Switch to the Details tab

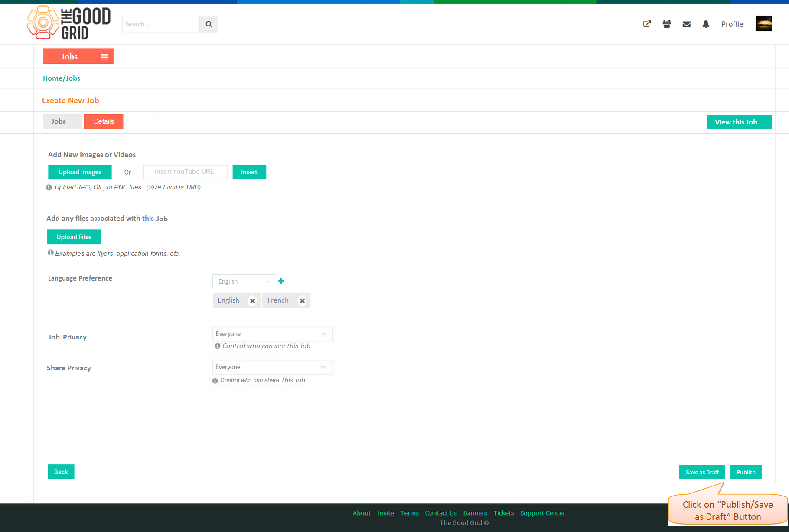click(x=104, y=121)
